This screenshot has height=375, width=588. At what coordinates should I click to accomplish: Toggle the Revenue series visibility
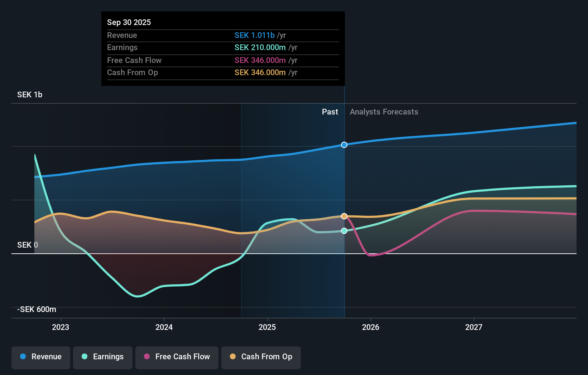(40, 357)
